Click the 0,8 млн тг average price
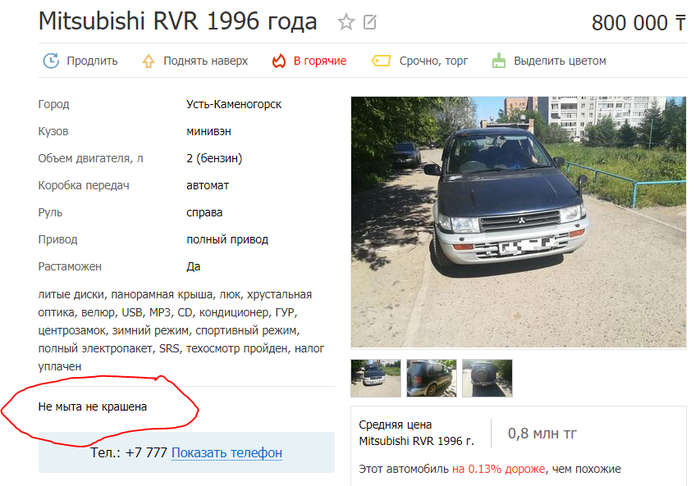Viewport: 700px width, 486px height. [542, 433]
